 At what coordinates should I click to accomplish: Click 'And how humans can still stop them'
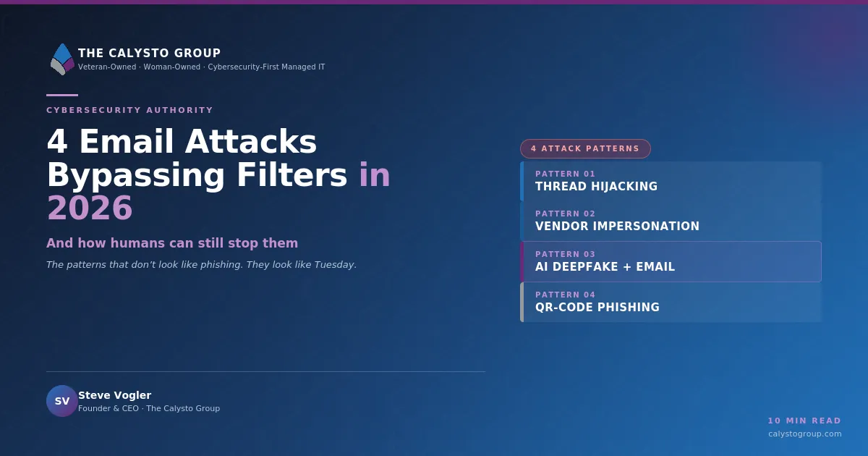[172, 243]
